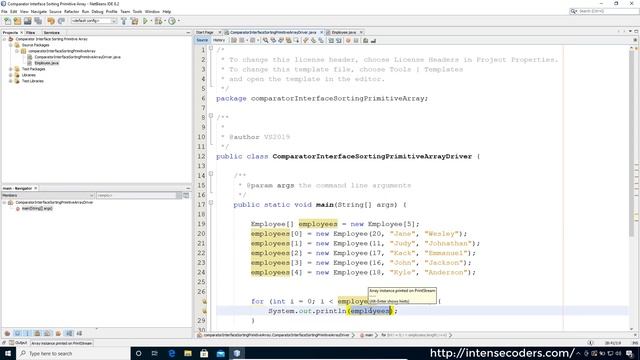The width and height of the screenshot is (640, 360).
Task: Toggle Show Inner Classes filter in Navigator
Action: coord(47,333)
